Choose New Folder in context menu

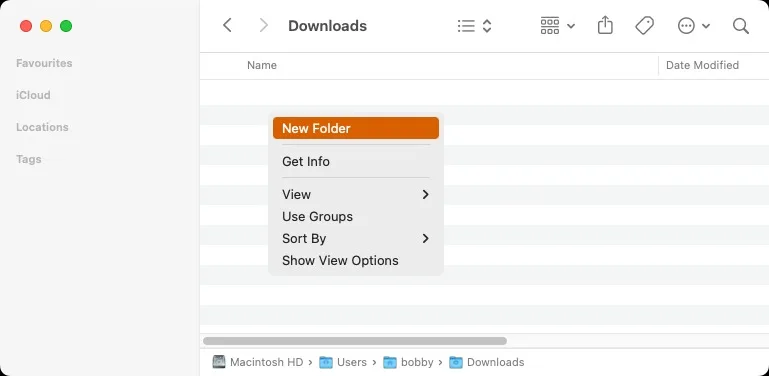click(x=356, y=128)
